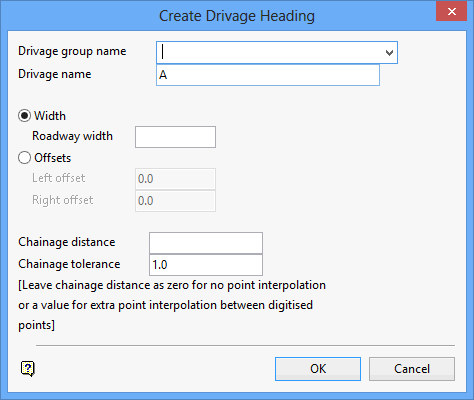Dismiss the dialog with the Cancel button
474x400 pixels.
[412, 369]
